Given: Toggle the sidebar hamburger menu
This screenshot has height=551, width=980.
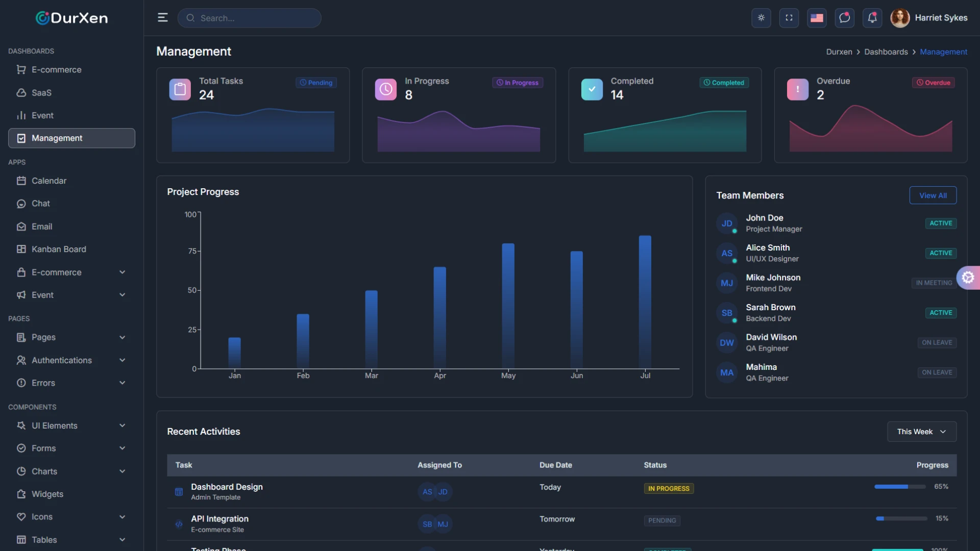Looking at the screenshot, I should (x=162, y=18).
